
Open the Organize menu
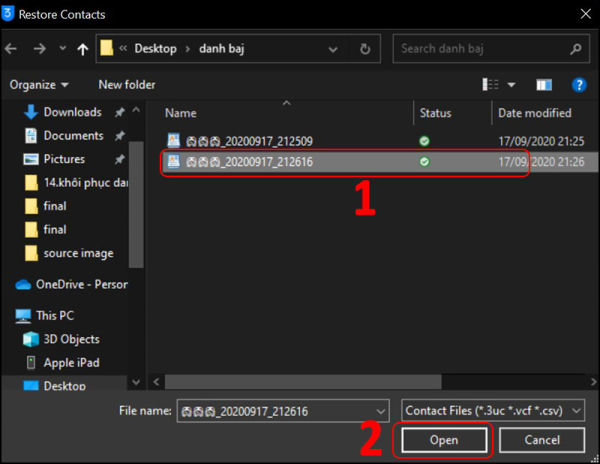[x=39, y=85]
